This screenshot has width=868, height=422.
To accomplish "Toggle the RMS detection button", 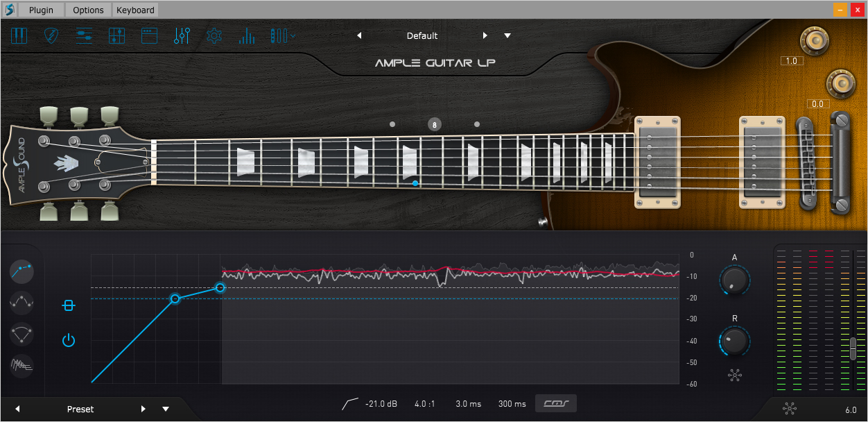I will 556,403.
